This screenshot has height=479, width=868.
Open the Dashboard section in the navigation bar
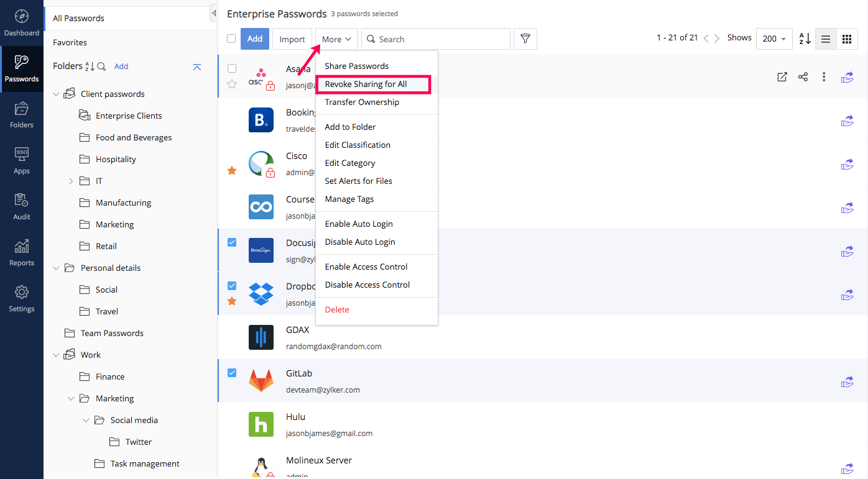pyautogui.click(x=22, y=23)
